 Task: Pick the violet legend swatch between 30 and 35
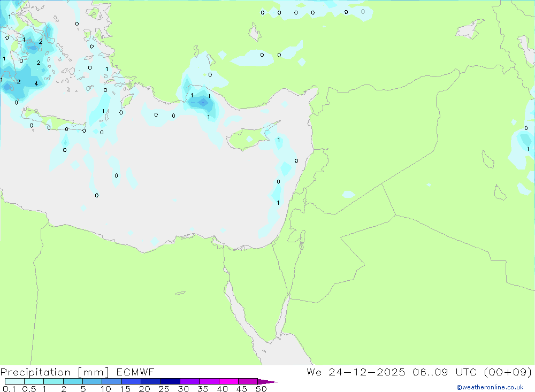pos(189,381)
